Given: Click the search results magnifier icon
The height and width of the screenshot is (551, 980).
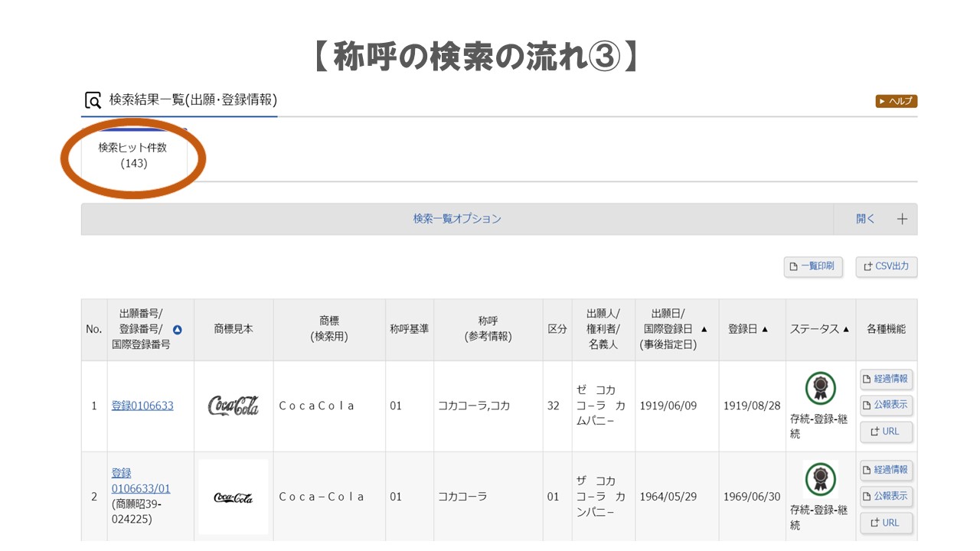Looking at the screenshot, I should (93, 100).
